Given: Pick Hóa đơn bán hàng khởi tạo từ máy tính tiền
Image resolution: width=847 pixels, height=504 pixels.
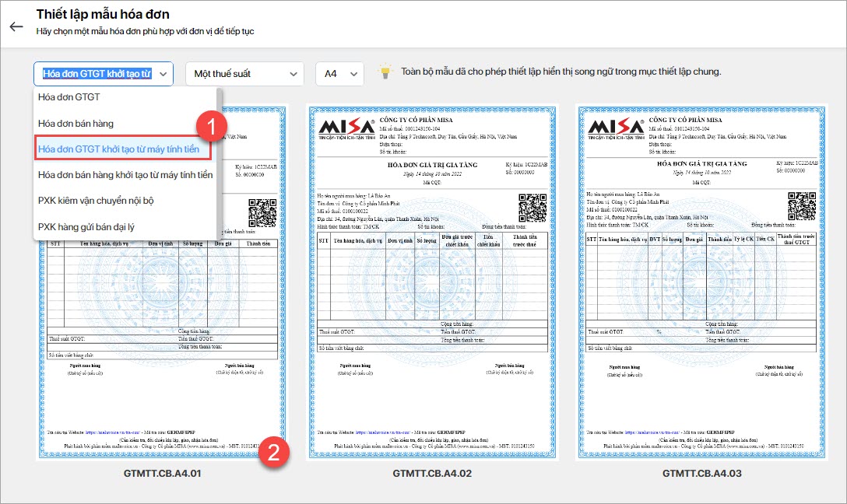Looking at the screenshot, I should (x=125, y=175).
